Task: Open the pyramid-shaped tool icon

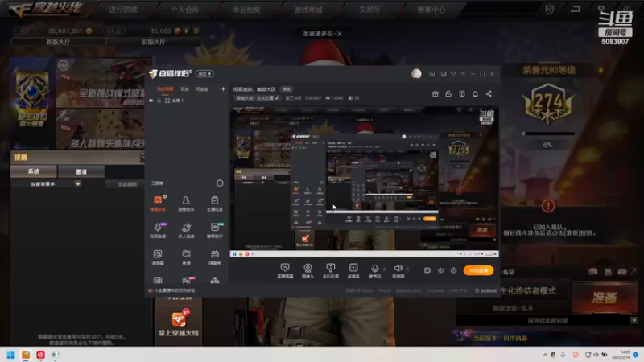Action: tap(214, 280)
